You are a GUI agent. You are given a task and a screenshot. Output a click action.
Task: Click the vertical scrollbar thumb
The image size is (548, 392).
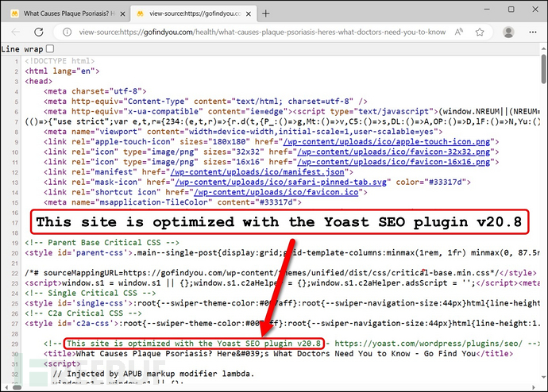[x=543, y=69]
